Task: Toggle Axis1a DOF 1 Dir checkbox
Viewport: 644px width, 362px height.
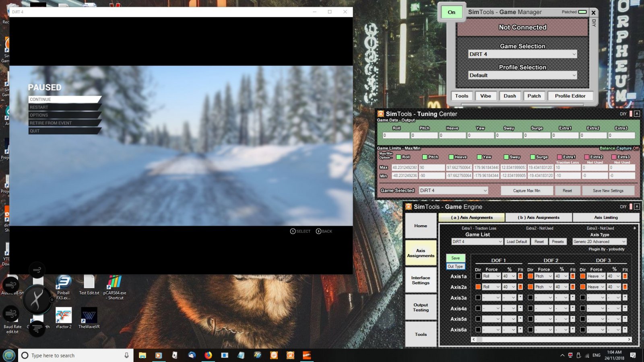Action: coord(478,276)
